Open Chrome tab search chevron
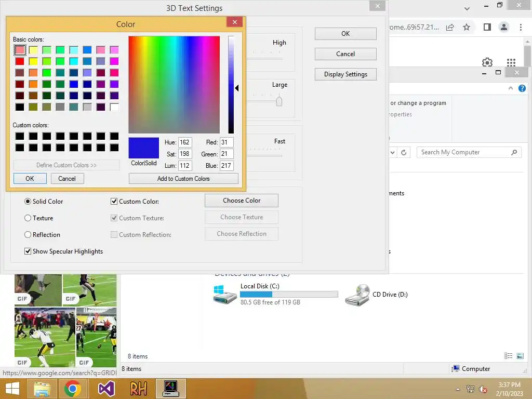The width and height of the screenshot is (532, 399). [x=467, y=8]
